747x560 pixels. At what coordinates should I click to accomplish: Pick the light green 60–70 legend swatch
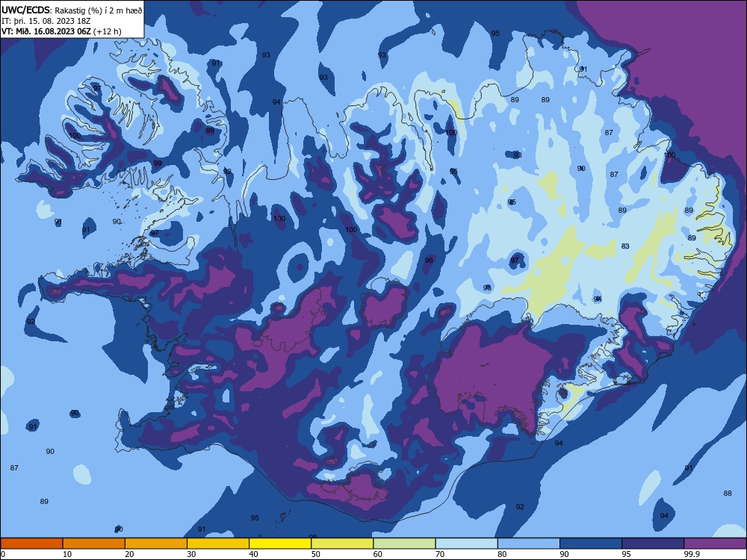coord(404,544)
